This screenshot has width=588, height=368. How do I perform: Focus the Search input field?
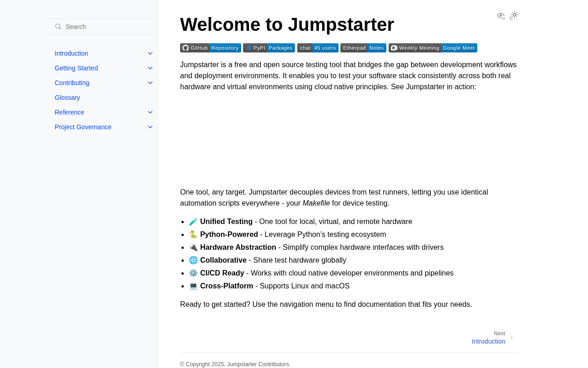tap(103, 27)
